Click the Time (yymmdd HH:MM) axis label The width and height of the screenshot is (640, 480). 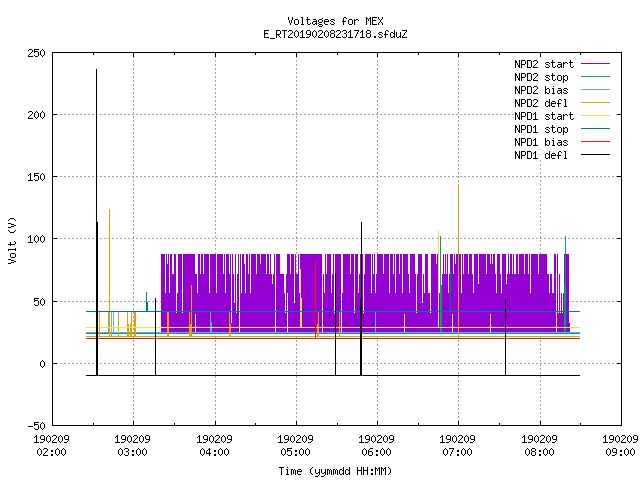tap(335, 471)
